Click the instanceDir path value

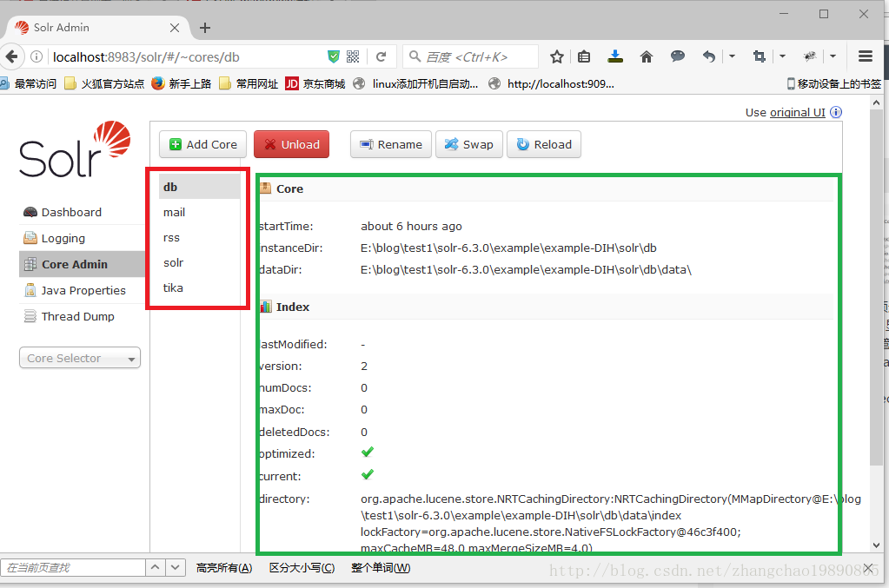tap(508, 248)
